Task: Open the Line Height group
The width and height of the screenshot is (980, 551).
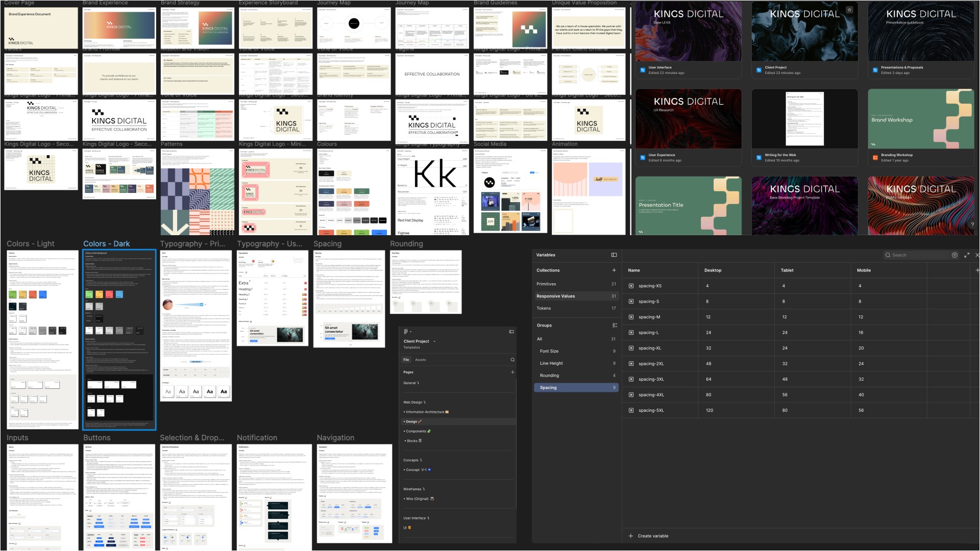Action: tap(551, 363)
